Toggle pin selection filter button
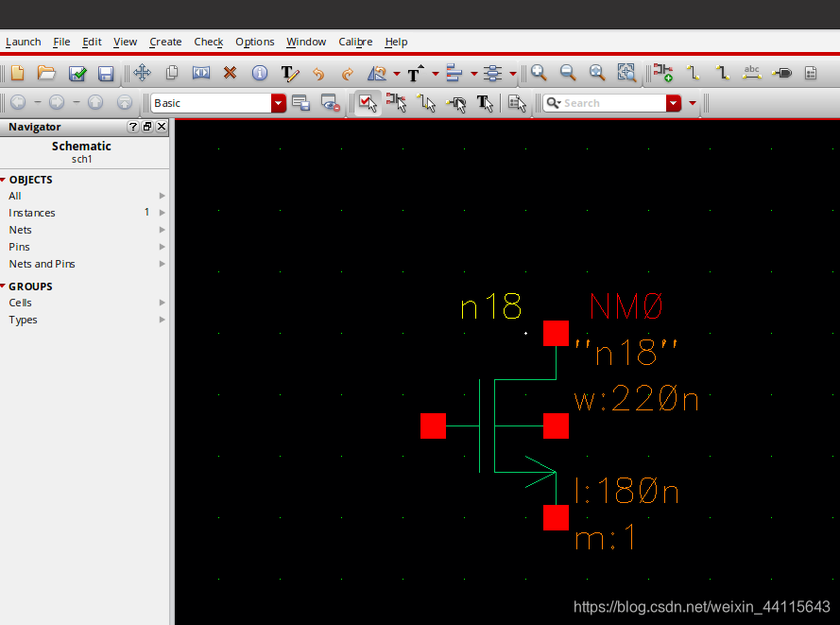840x625 pixels. 455,103
